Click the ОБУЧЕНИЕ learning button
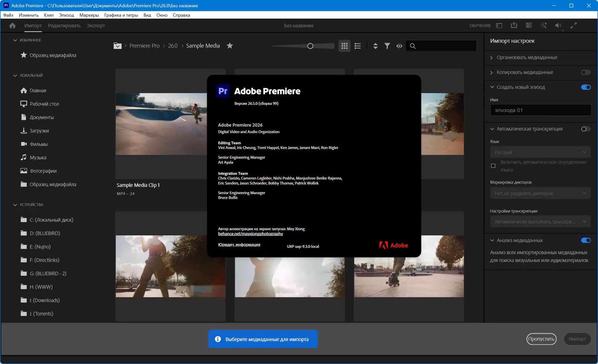Screen dimensions: 598x364 [480, 26]
